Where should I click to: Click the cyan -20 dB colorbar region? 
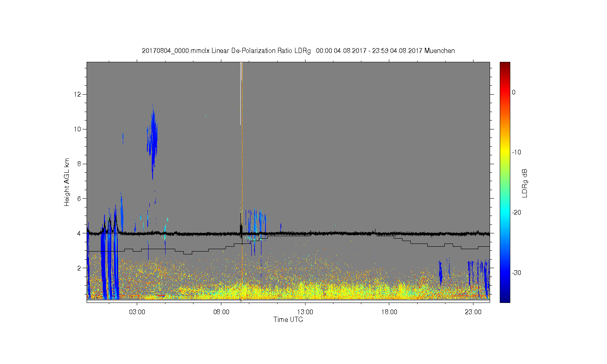click(x=505, y=212)
